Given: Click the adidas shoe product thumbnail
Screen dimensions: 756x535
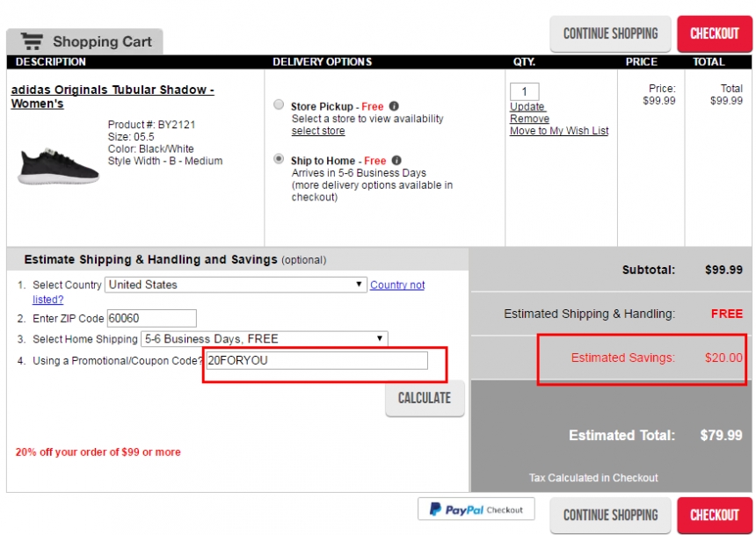Looking at the screenshot, I should click(x=58, y=166).
